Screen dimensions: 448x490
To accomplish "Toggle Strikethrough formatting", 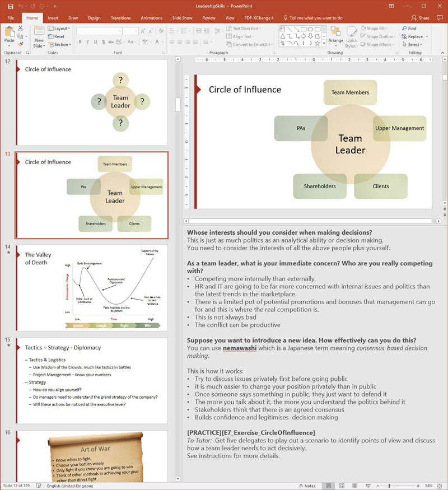I will [x=111, y=41].
